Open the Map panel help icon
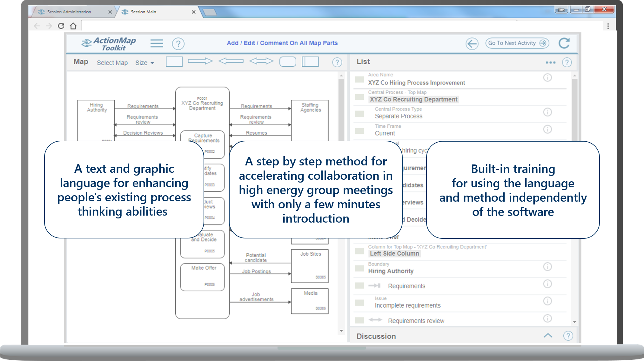The width and height of the screenshot is (644, 361). pyautogui.click(x=337, y=62)
